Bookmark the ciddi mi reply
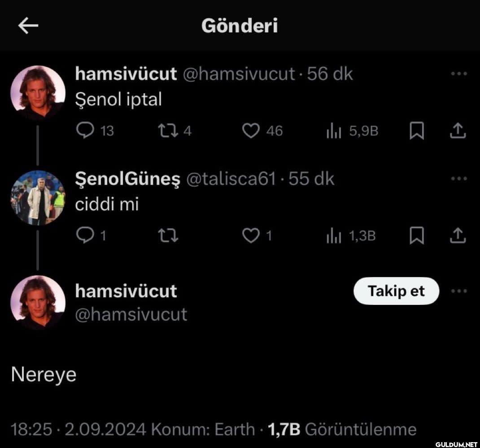The image size is (480, 448). click(x=417, y=235)
